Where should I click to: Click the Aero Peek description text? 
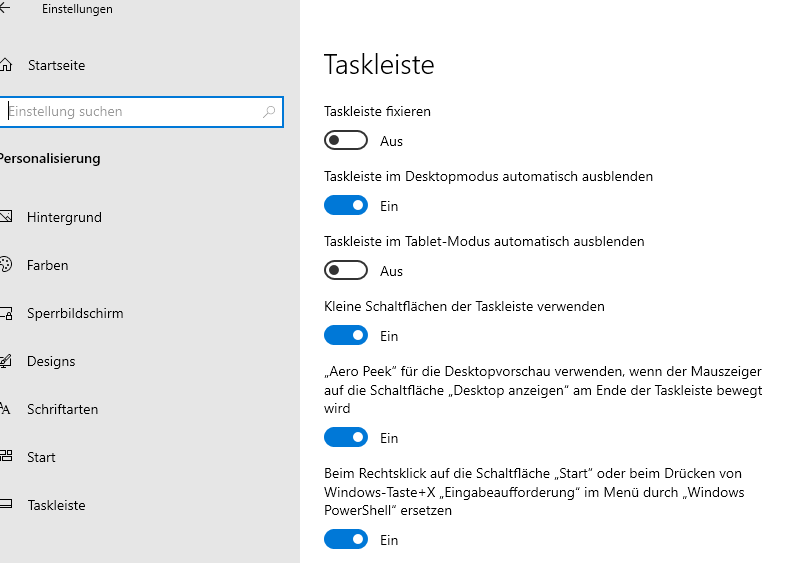click(543, 390)
